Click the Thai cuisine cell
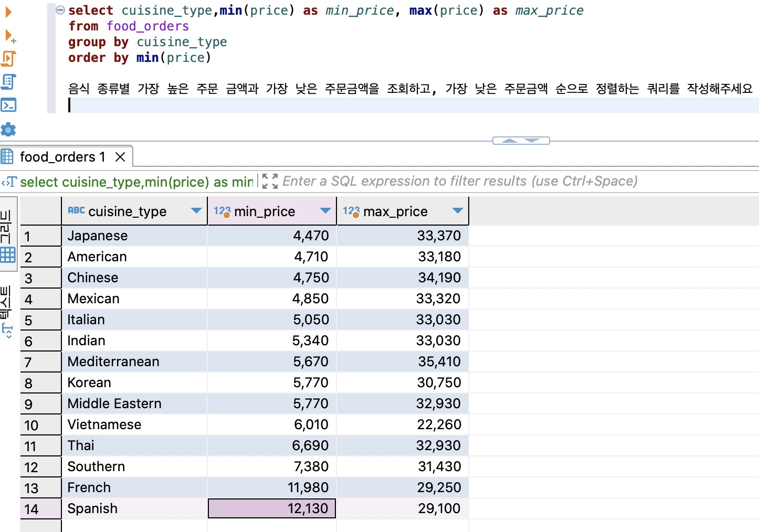The image size is (759, 532). pos(134,445)
